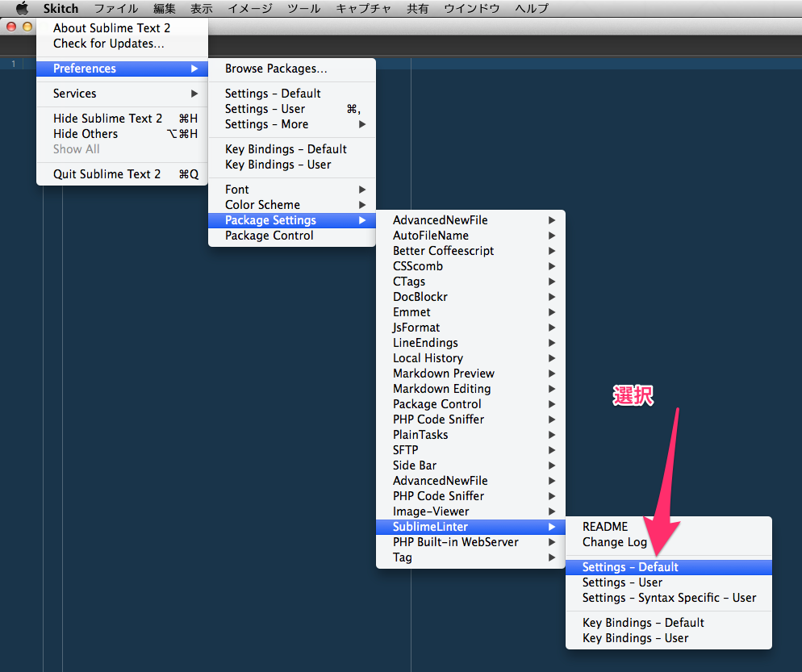Open the ヘルプ menu
This screenshot has height=672, width=802.
(532, 8)
